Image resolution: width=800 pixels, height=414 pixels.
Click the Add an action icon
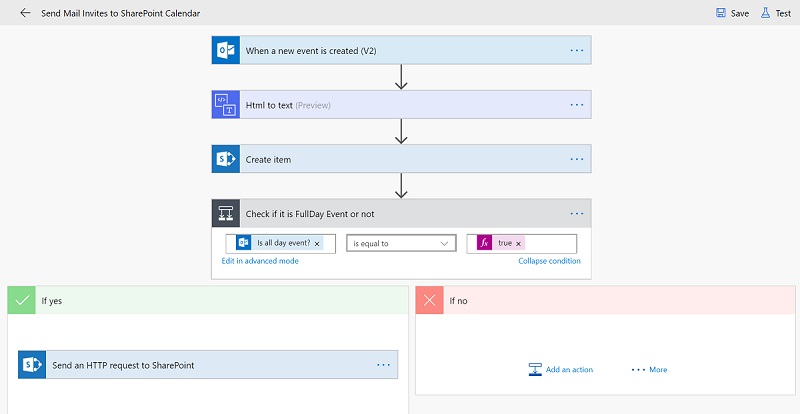click(535, 369)
